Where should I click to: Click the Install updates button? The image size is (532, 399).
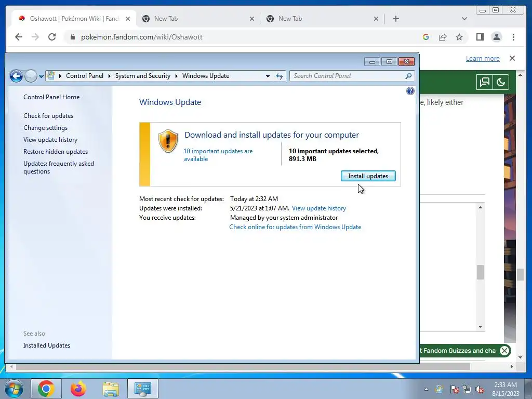click(368, 176)
